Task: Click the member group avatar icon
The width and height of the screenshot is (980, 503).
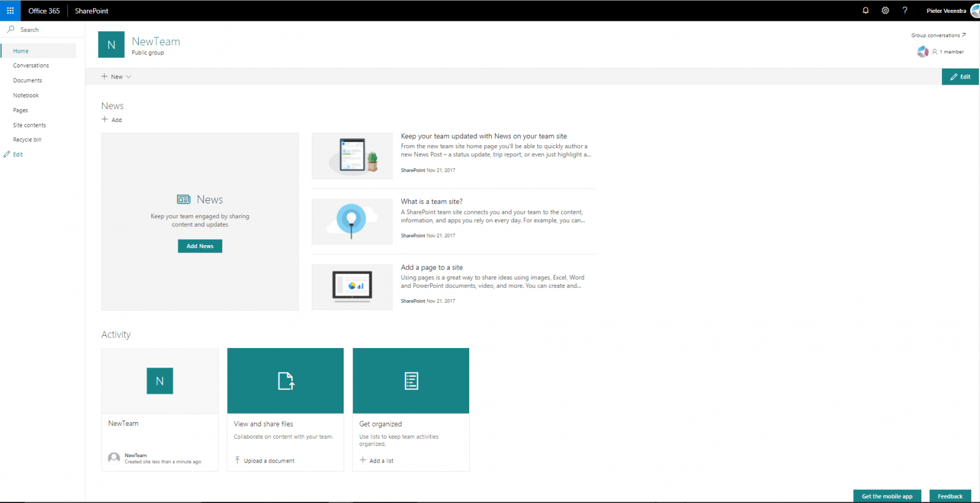Action: 922,52
